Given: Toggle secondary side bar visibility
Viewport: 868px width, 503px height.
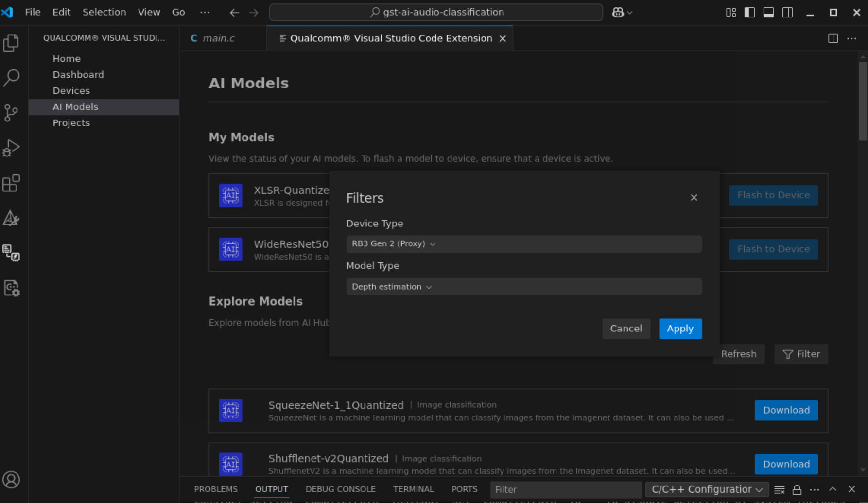Looking at the screenshot, I should pos(787,13).
